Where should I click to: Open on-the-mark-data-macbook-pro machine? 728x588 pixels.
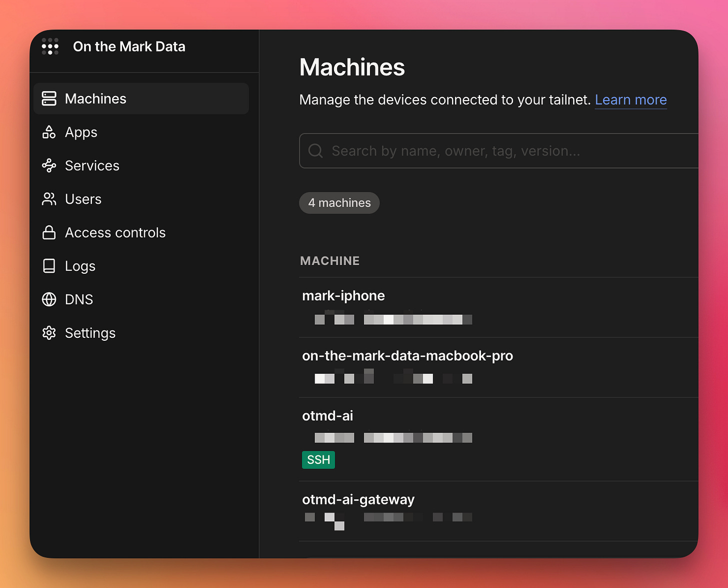pyautogui.click(x=407, y=356)
